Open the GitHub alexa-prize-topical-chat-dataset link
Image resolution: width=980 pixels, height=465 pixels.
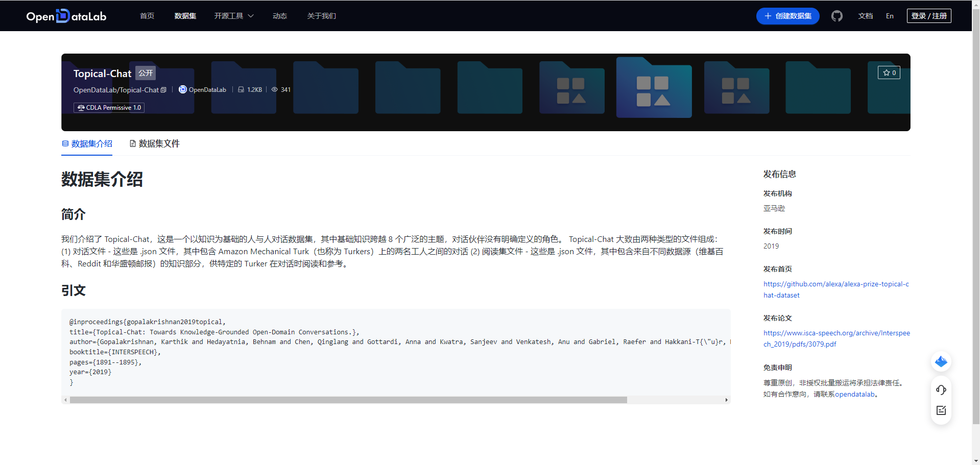(x=836, y=289)
